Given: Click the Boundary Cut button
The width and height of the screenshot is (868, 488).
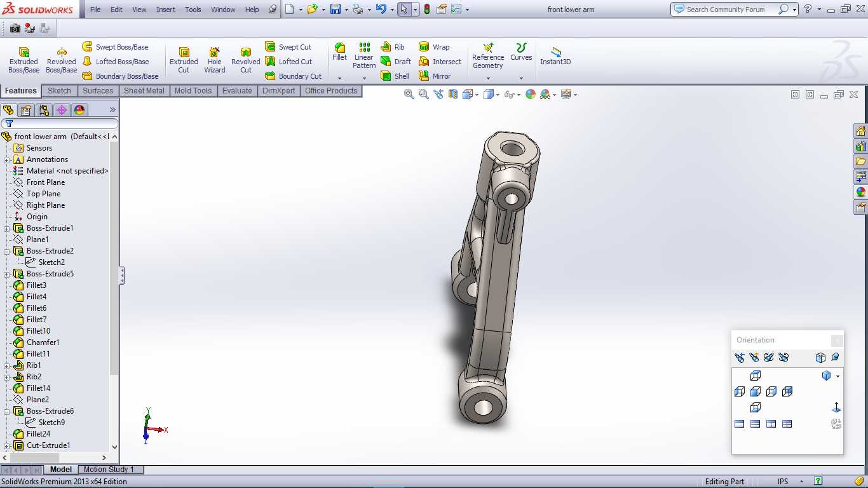Looking at the screenshot, I should pos(293,76).
